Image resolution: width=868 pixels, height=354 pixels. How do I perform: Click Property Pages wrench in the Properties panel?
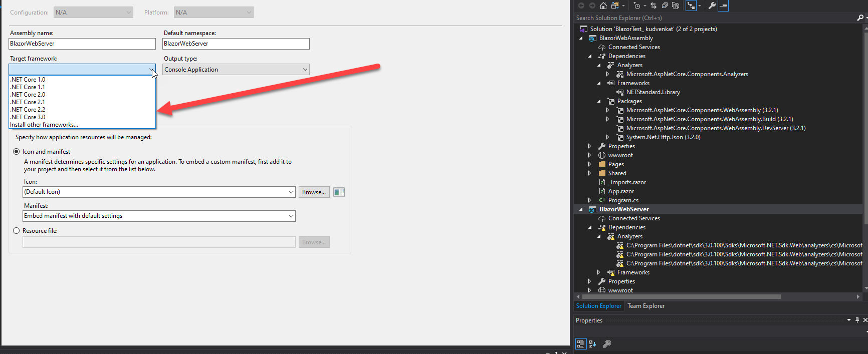[x=607, y=344]
